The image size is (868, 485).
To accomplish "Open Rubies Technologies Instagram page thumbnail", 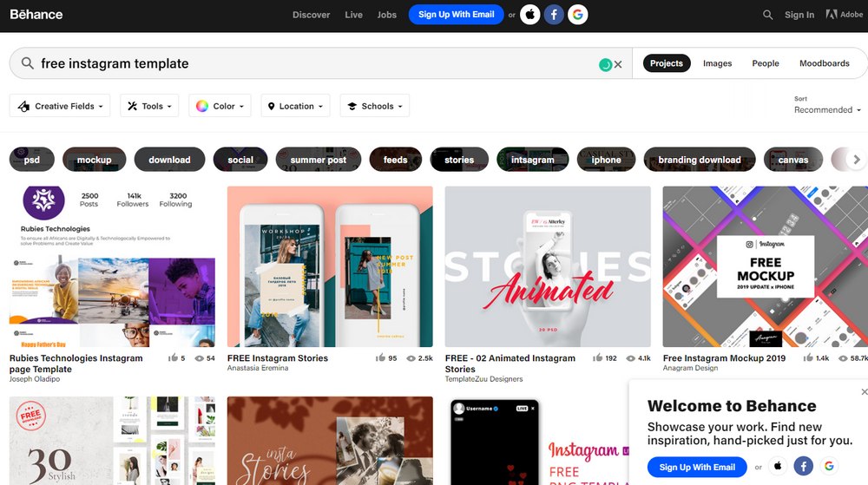I will point(112,266).
